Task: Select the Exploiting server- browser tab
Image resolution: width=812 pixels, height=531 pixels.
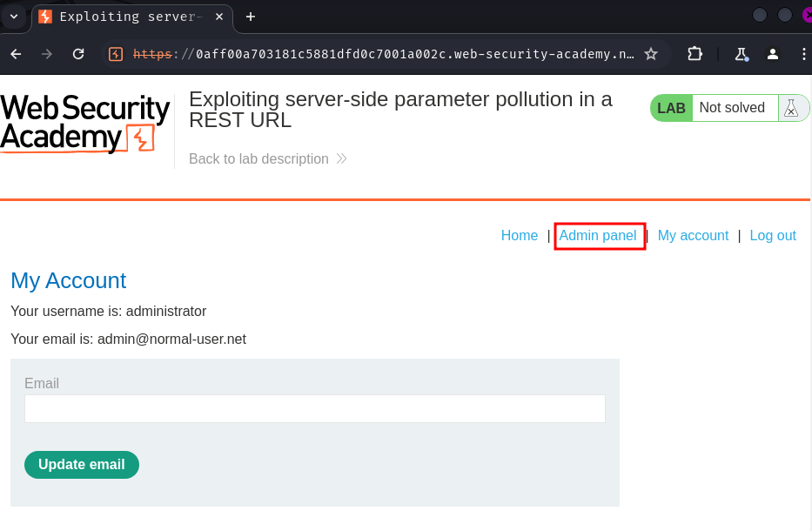Action: click(132, 17)
